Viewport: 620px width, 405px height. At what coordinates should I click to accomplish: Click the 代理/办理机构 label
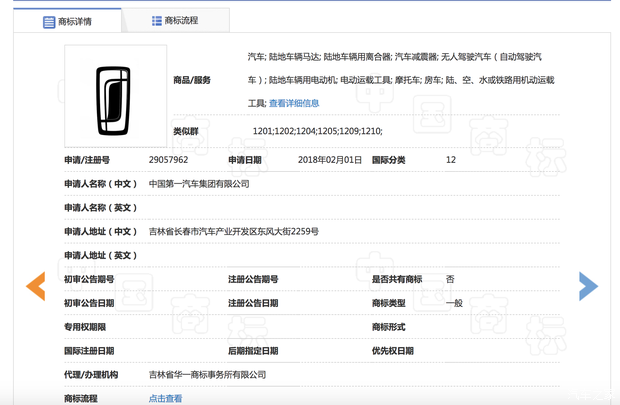tap(91, 375)
